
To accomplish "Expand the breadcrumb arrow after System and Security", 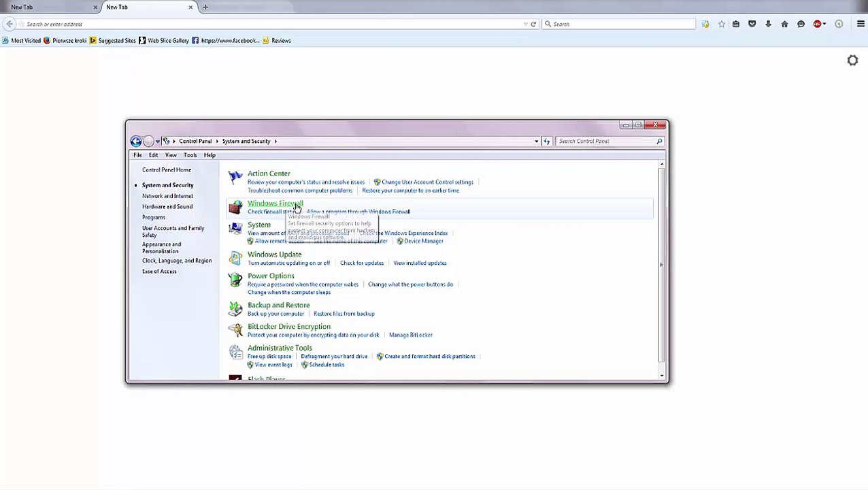I will tap(276, 141).
